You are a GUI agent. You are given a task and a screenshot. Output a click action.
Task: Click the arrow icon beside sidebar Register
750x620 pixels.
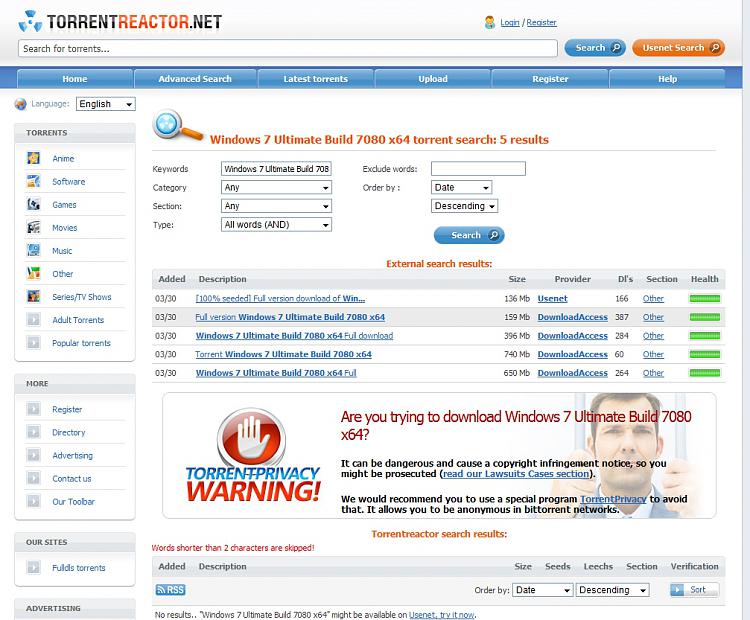(33, 409)
